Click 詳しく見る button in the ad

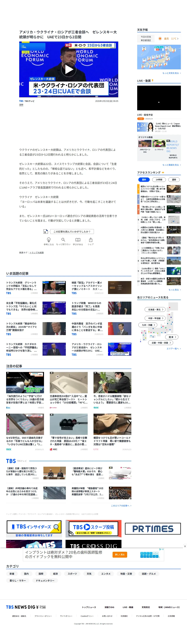click(x=120, y=554)
